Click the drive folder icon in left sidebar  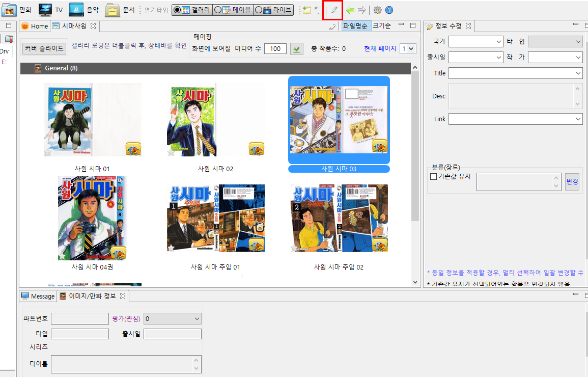click(9, 39)
